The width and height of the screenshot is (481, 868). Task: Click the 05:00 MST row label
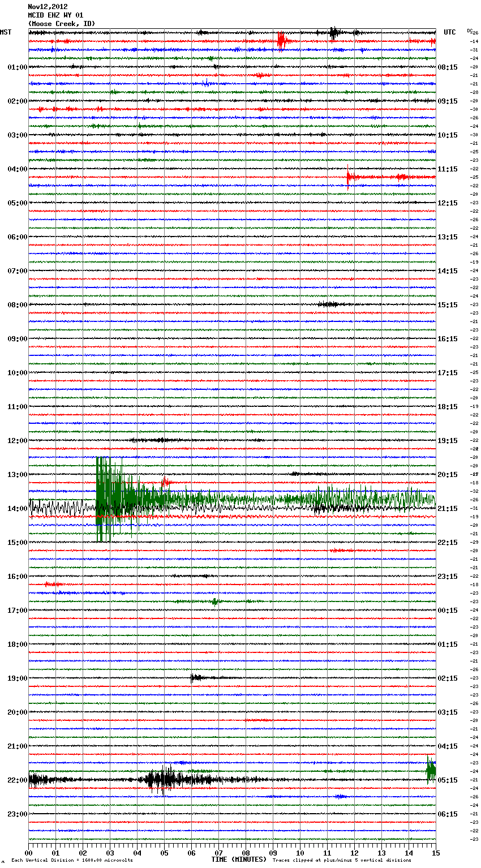coord(18,203)
